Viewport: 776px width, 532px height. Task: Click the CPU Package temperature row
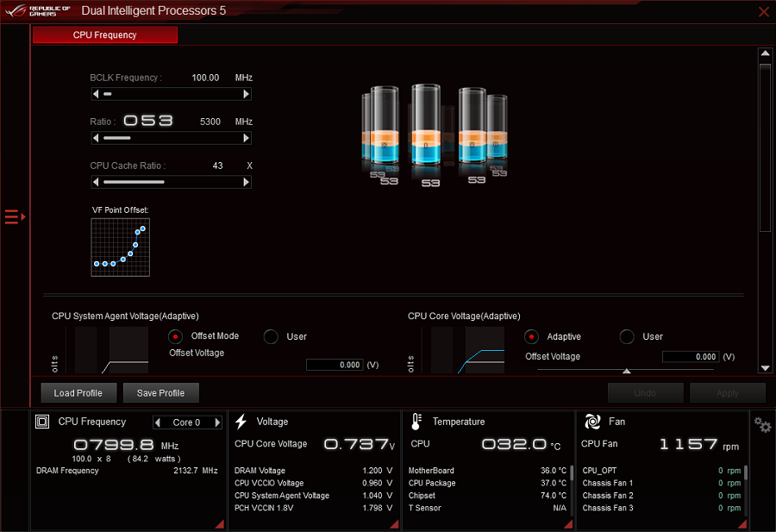click(x=487, y=483)
